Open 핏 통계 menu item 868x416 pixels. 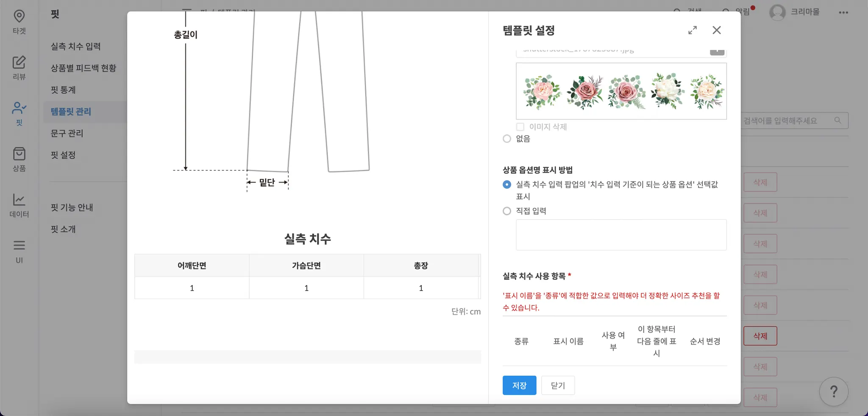[63, 90]
